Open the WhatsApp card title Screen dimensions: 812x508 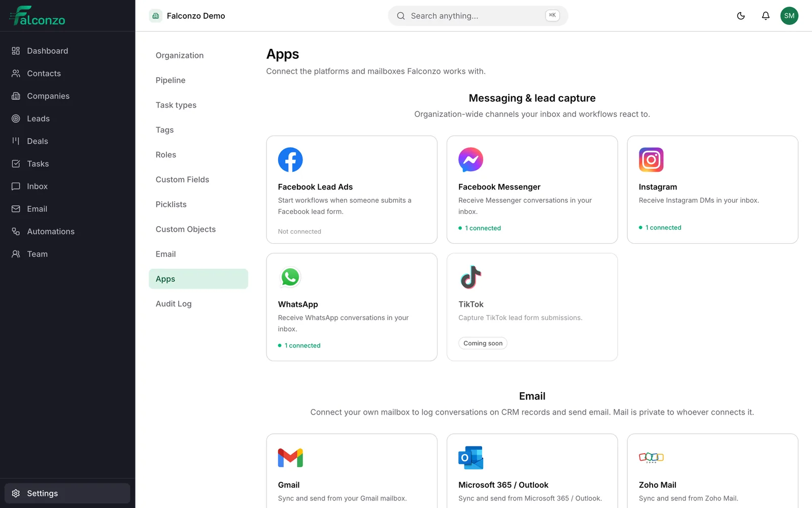point(298,304)
